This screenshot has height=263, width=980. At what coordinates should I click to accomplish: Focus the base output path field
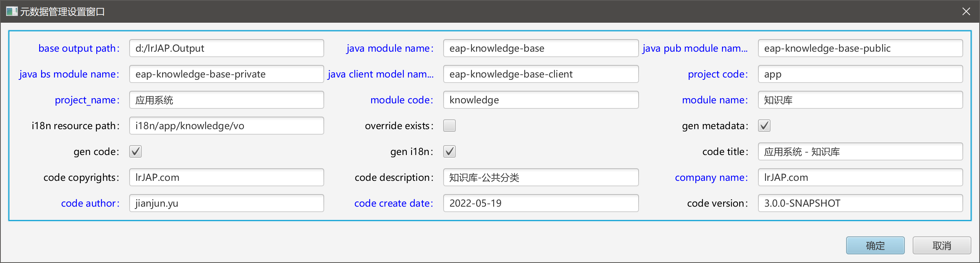point(227,48)
